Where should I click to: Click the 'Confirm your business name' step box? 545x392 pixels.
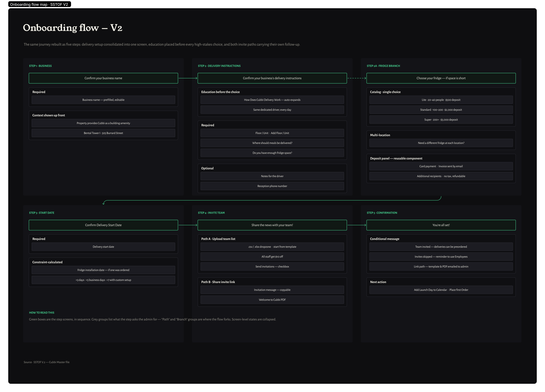pyautogui.click(x=103, y=78)
